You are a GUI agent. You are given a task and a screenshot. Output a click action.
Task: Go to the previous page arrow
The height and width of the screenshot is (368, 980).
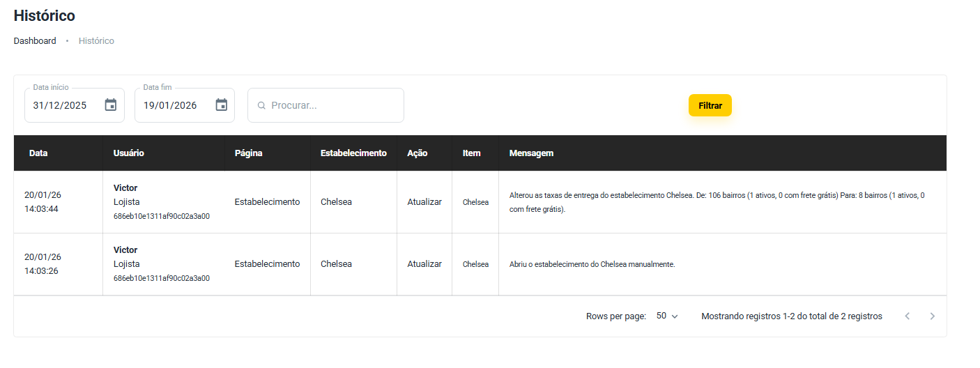907,316
